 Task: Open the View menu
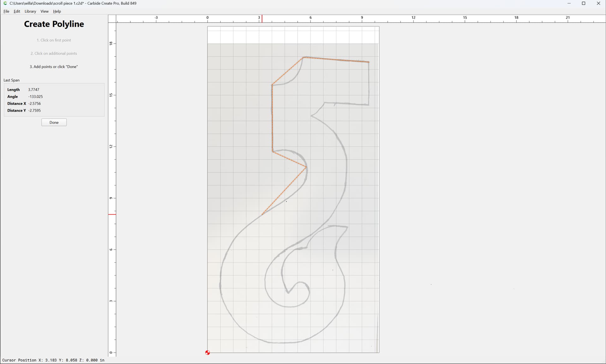tap(45, 11)
